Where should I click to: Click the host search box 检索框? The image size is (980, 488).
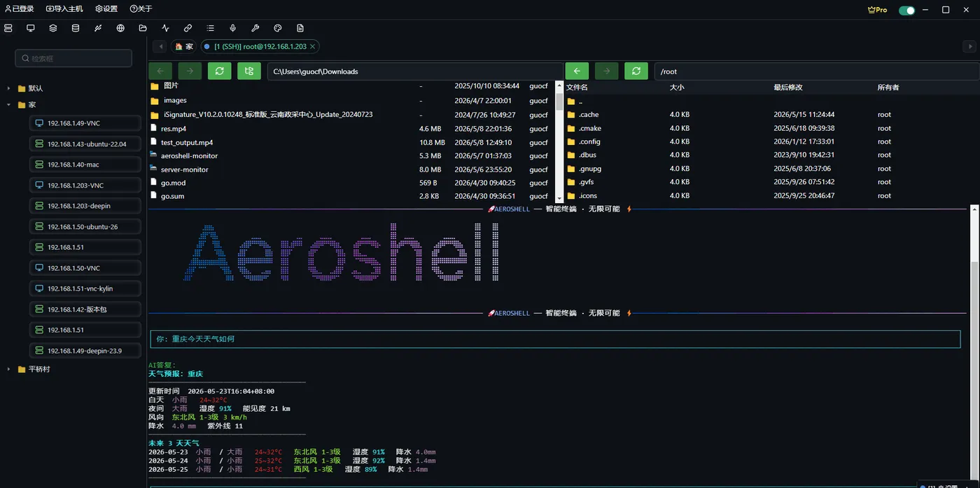pyautogui.click(x=73, y=58)
